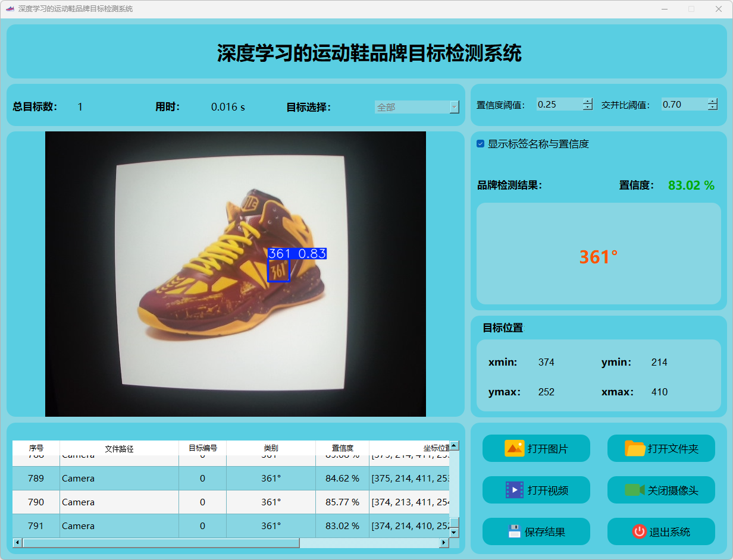Open an image with 打开图片 button
This screenshot has height=560, width=733.
click(536, 448)
